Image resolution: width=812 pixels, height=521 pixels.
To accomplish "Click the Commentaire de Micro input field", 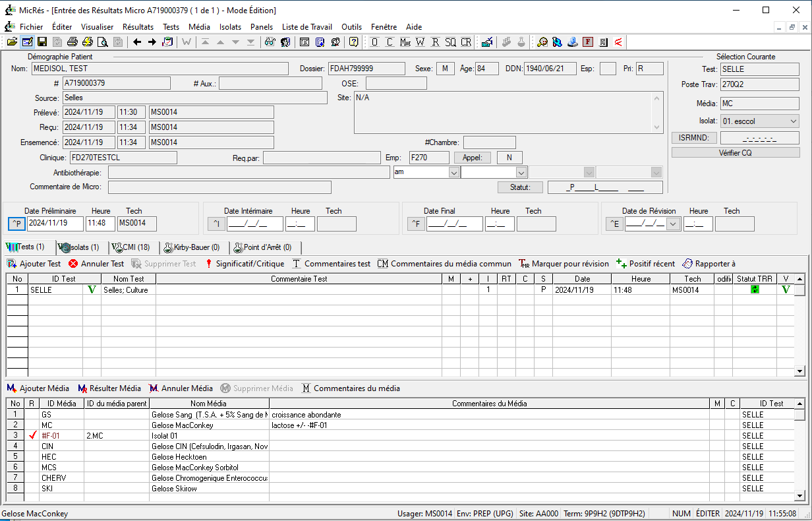I will pyautogui.click(x=219, y=187).
